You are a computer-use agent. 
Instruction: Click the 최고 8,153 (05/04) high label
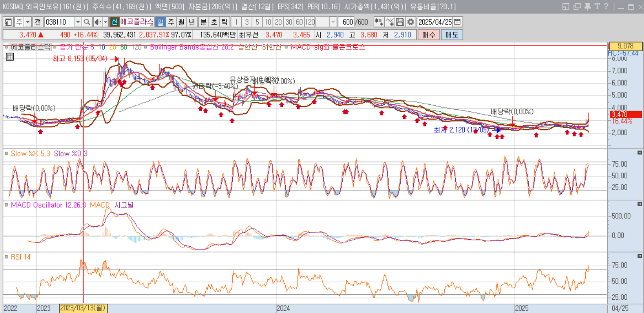coord(80,58)
